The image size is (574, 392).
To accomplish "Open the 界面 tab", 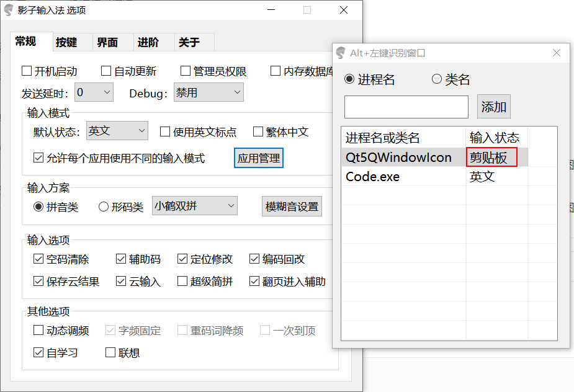I will [x=113, y=42].
